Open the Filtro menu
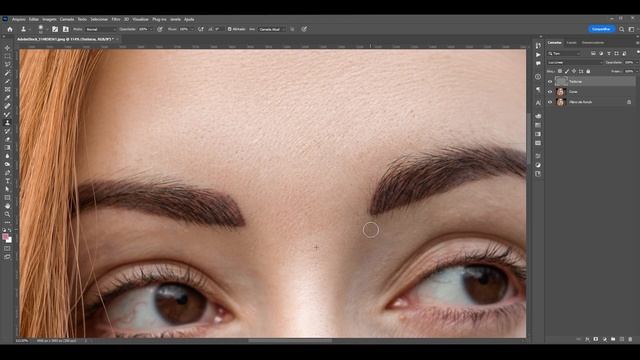The image size is (640, 360). click(116, 19)
